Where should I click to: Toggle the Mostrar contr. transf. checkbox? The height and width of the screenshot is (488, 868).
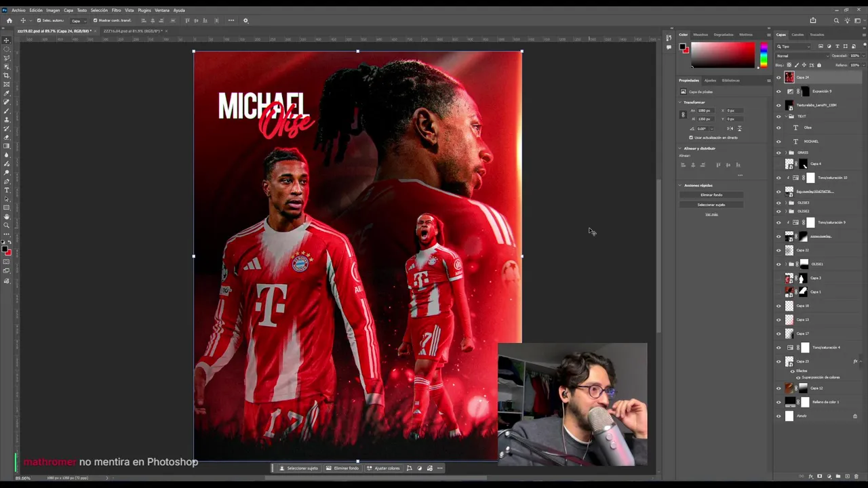pyautogui.click(x=95, y=20)
